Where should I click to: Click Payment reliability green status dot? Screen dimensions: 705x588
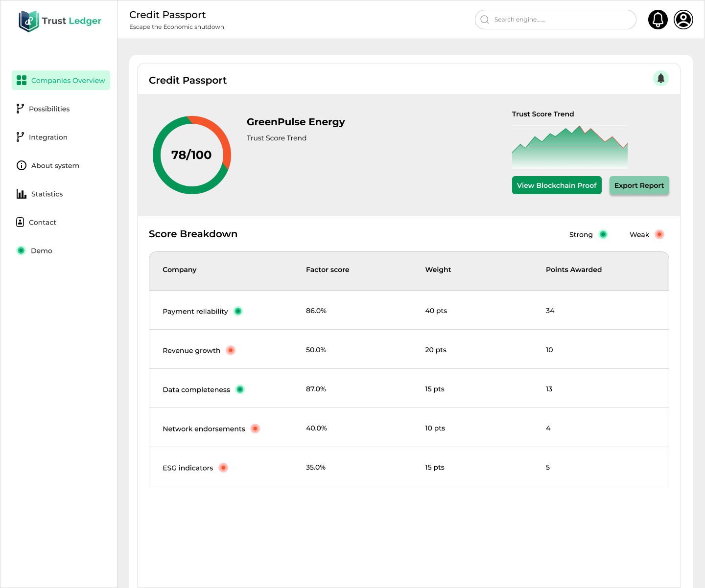point(238,311)
